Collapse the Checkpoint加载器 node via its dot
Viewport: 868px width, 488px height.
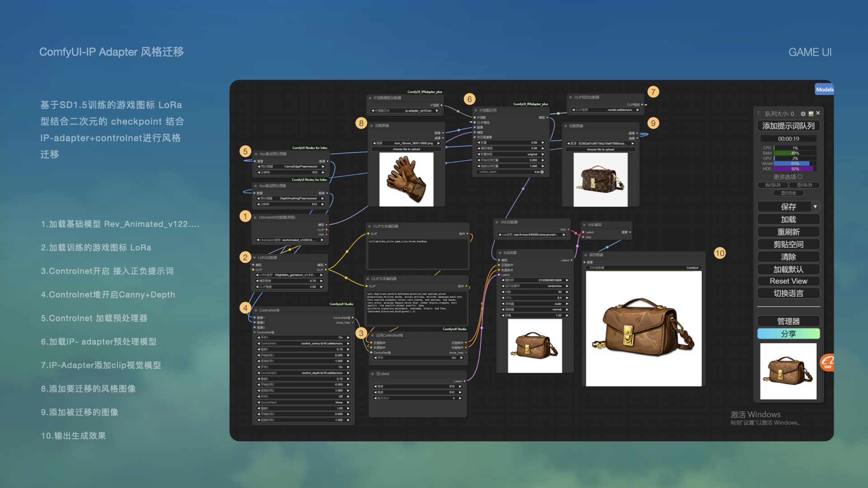(x=255, y=217)
